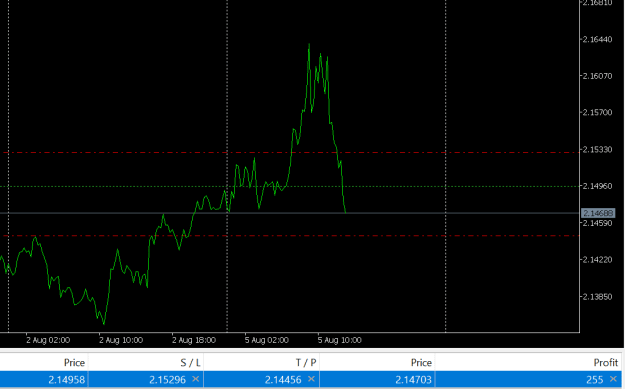Screen dimensions: 625x389
Task: Click the 2 Aug 10:00 time label
Action: [121, 340]
